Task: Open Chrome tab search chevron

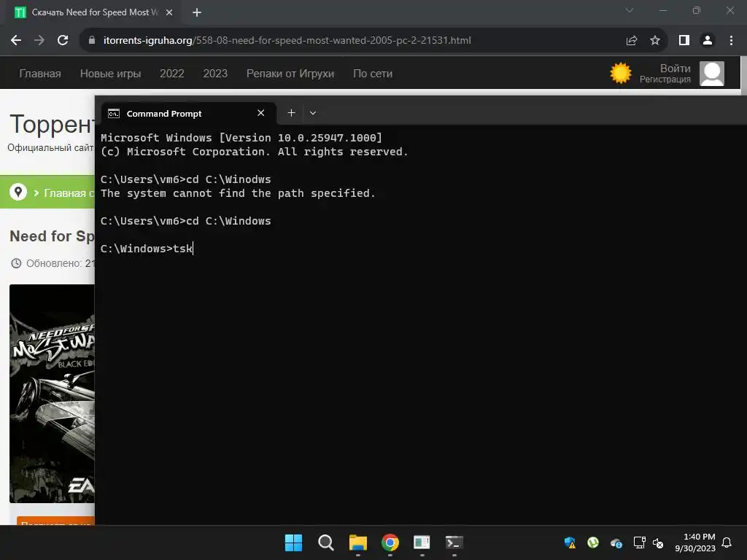Action: 630,10
